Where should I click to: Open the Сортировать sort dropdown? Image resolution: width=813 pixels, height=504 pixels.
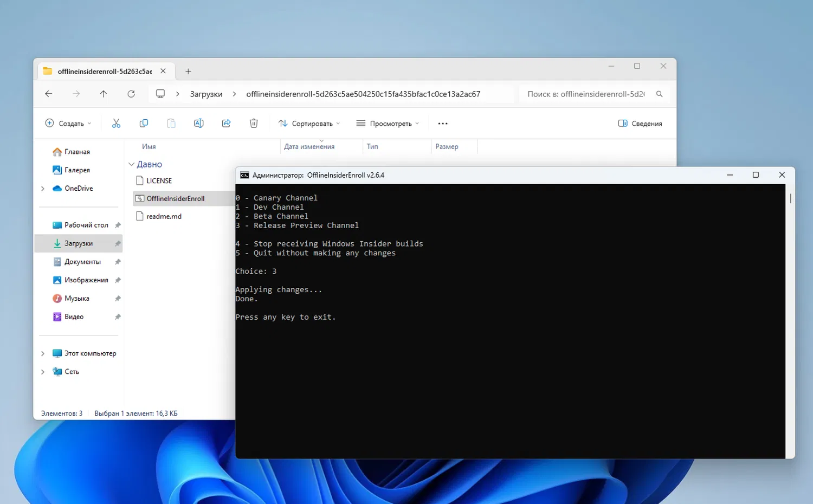[x=309, y=124]
